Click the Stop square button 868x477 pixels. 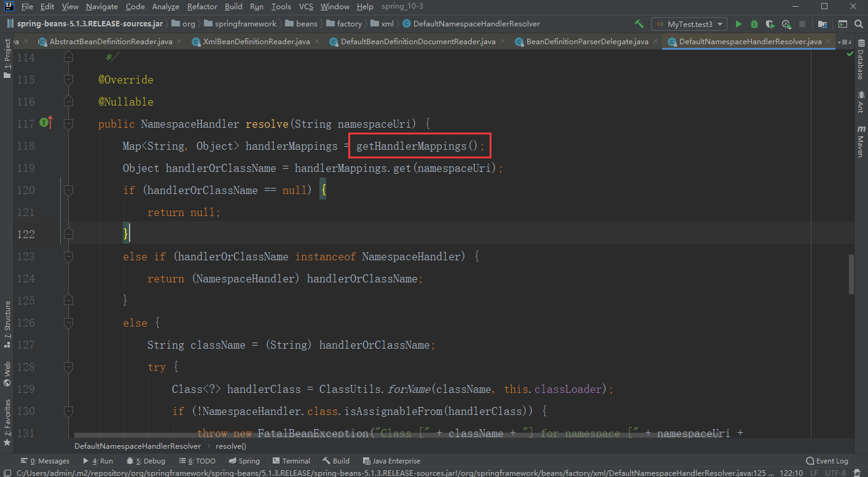tap(802, 24)
